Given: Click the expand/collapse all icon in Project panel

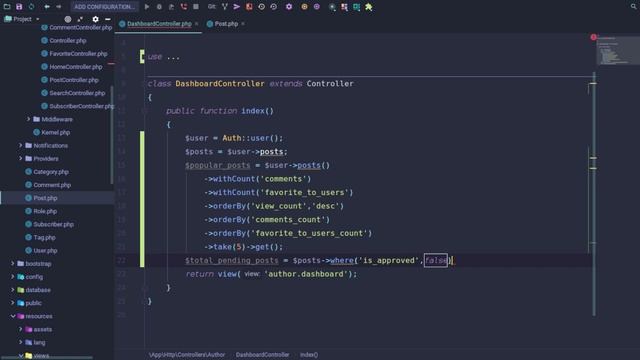Looking at the screenshot, I should click(80, 19).
